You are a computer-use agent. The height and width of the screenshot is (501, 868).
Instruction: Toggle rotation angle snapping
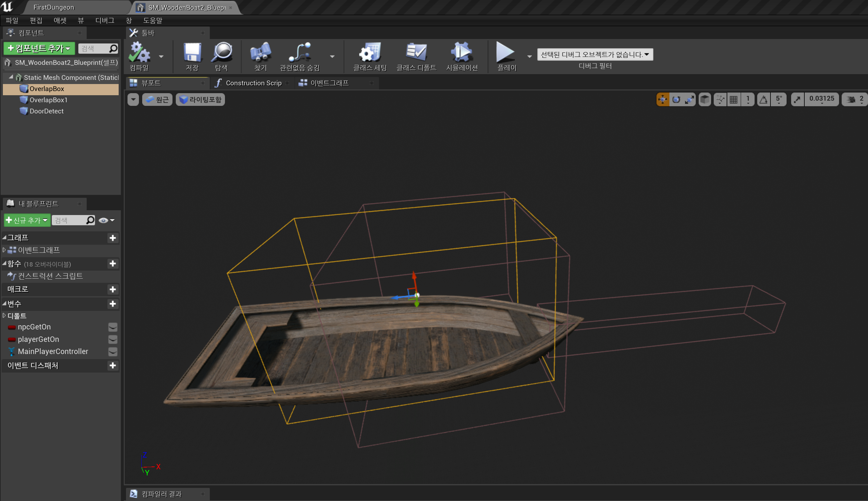[764, 100]
